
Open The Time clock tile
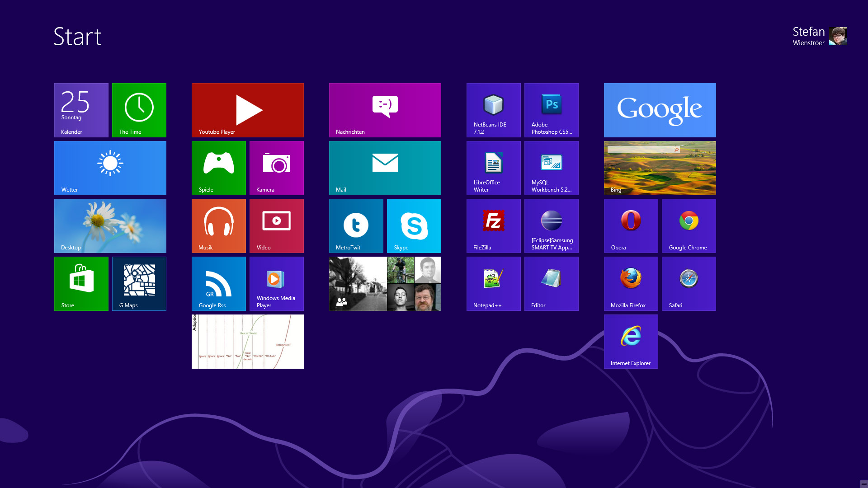139,110
